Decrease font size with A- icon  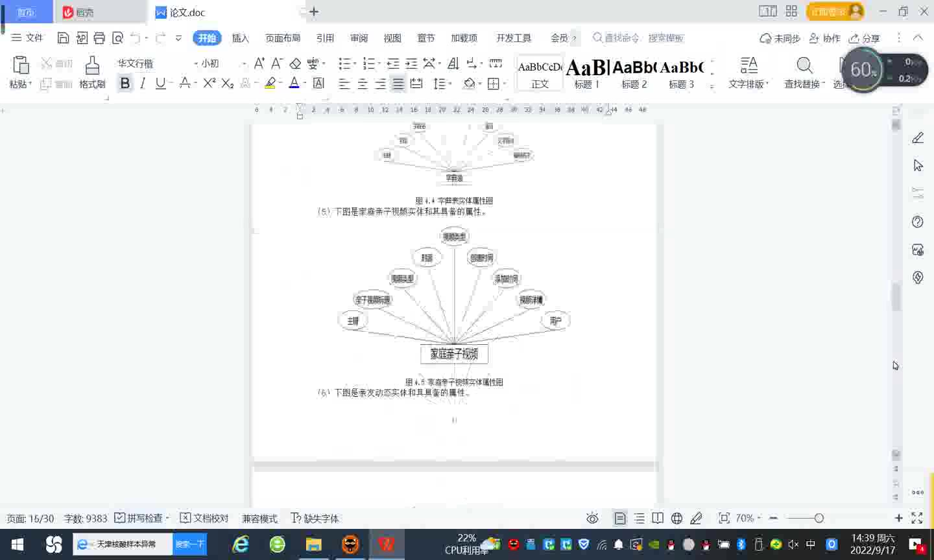click(277, 64)
